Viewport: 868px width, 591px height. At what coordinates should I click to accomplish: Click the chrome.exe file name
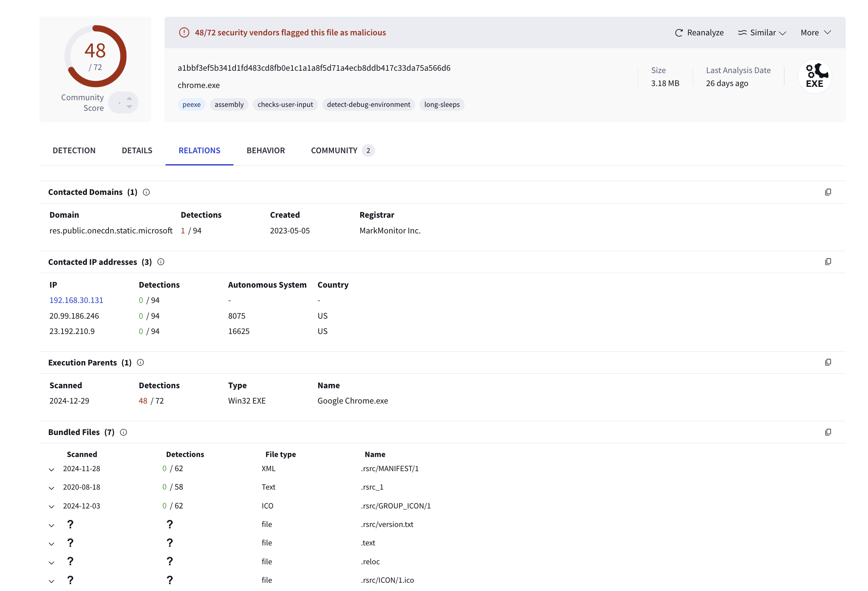199,85
